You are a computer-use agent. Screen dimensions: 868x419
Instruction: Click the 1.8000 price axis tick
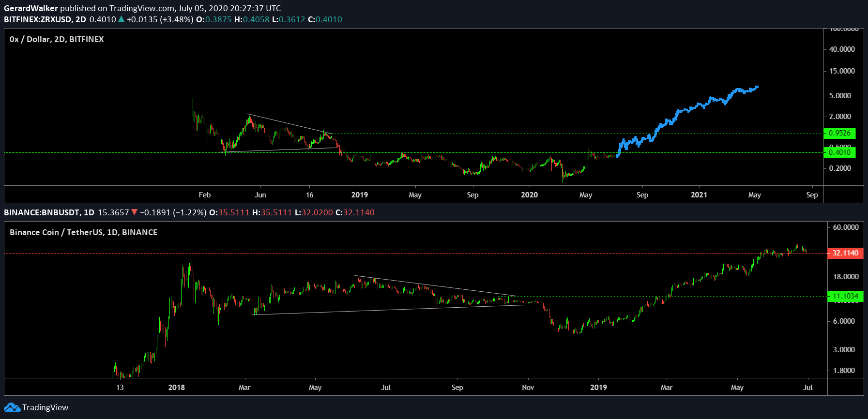[844, 371]
